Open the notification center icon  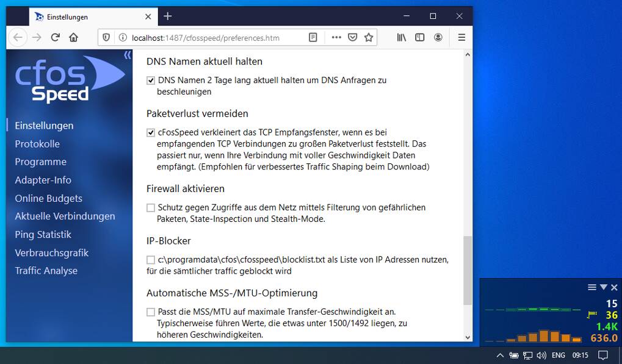603,355
